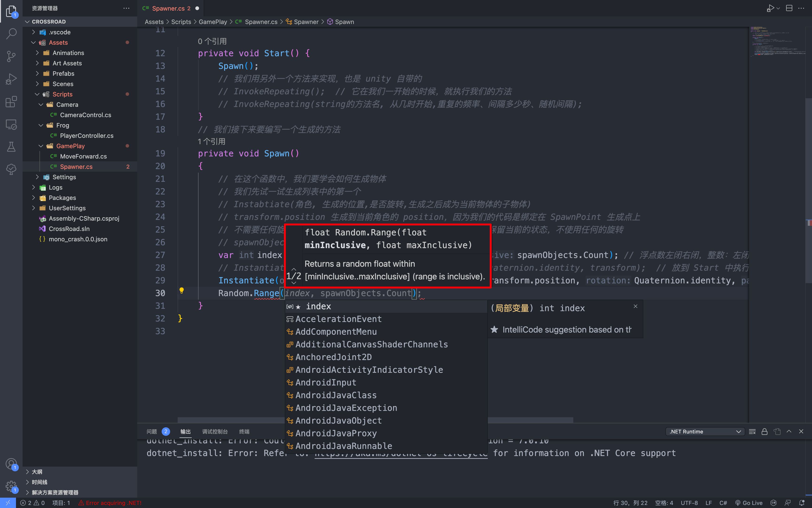Click the Run or Debug play icon

tap(770, 8)
